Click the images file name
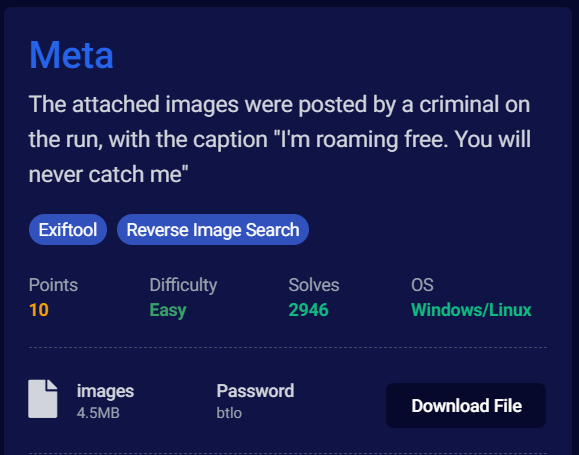579x455 pixels. click(x=105, y=391)
